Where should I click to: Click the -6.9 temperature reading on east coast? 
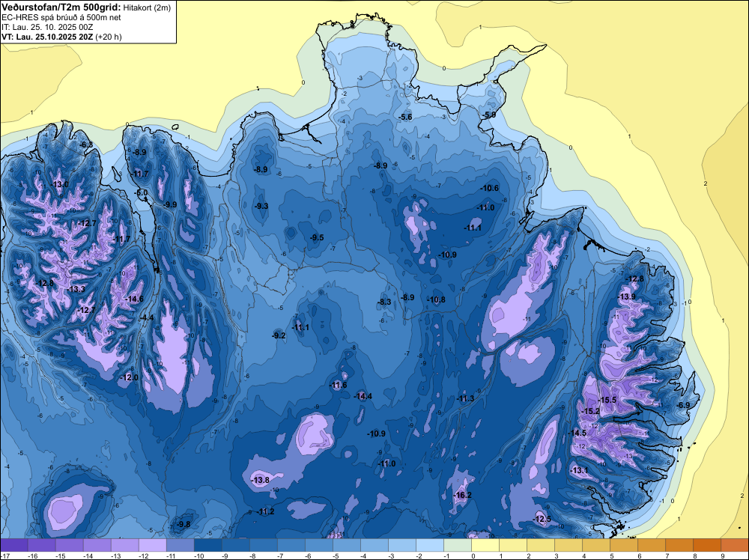pos(684,405)
